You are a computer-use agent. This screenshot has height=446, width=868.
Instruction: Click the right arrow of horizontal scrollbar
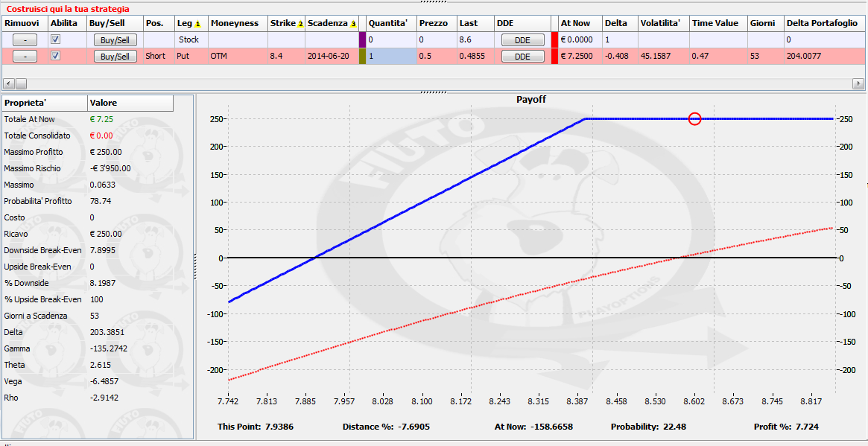click(858, 83)
